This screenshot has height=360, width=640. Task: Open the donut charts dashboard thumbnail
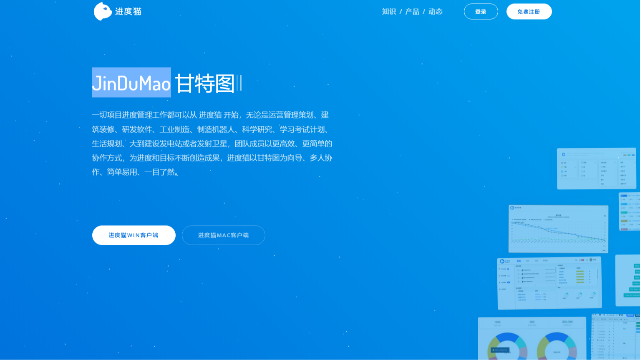pyautogui.click(x=532, y=338)
